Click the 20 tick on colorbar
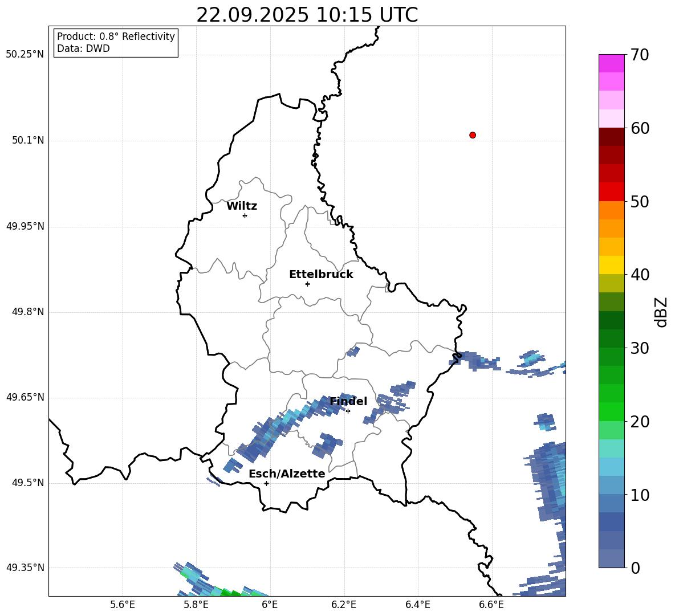This screenshot has width=675, height=616. [x=640, y=422]
